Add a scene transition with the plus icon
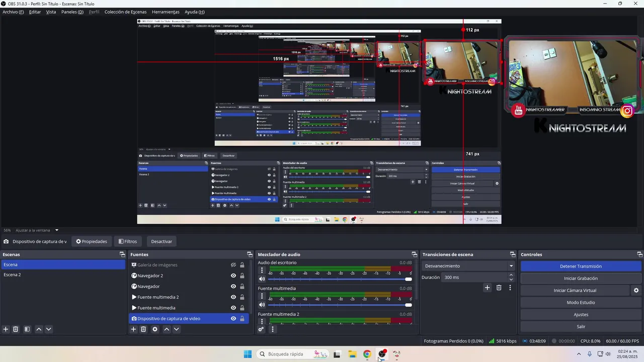Viewport: 644px width, 362px height. tap(487, 288)
